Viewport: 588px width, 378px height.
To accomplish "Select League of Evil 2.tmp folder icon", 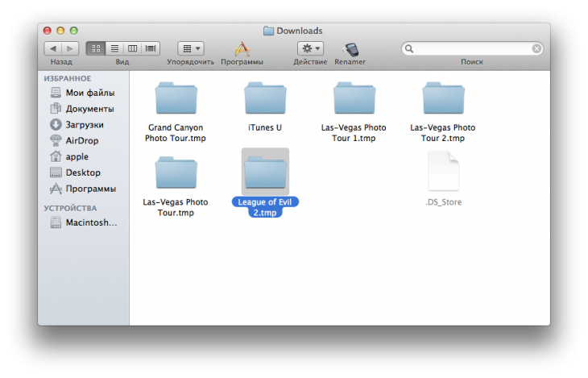I will (x=265, y=172).
